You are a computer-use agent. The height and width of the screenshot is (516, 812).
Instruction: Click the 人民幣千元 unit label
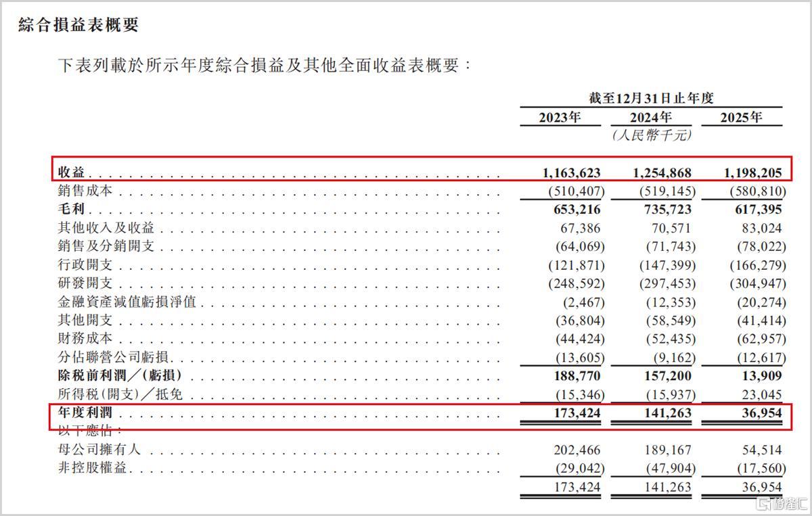point(650,135)
